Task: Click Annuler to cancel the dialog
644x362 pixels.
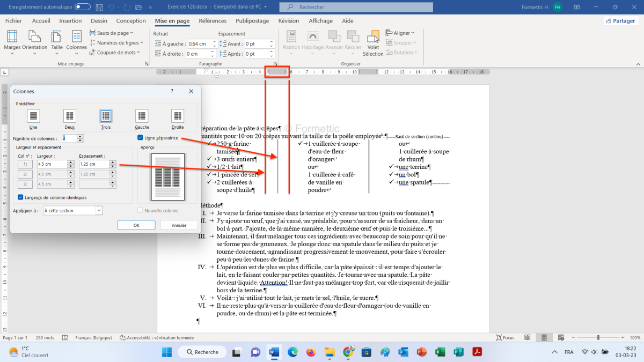Action: point(179,225)
